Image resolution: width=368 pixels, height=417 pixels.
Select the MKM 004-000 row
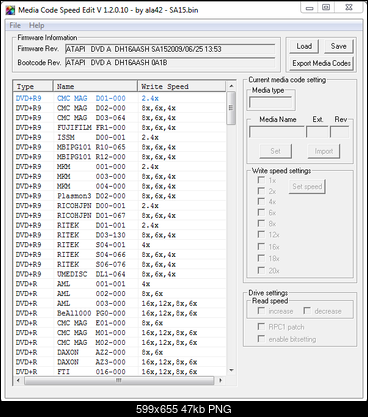click(x=120, y=186)
